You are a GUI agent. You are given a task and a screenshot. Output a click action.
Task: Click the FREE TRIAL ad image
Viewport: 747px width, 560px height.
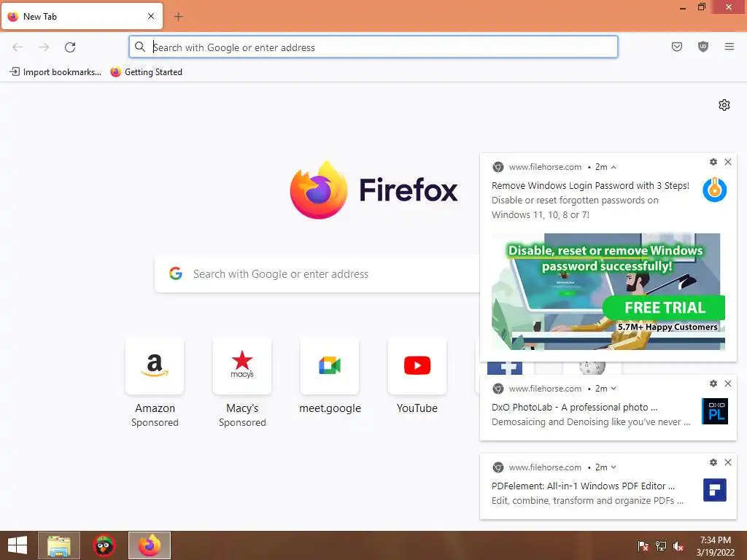point(608,292)
